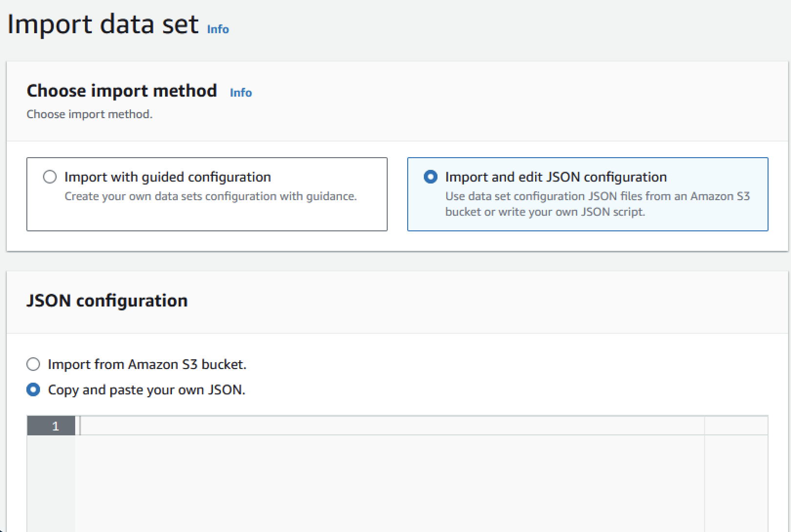Open the Info link beside Choose import method
Viewport: 791px width, 532px height.
(x=241, y=93)
